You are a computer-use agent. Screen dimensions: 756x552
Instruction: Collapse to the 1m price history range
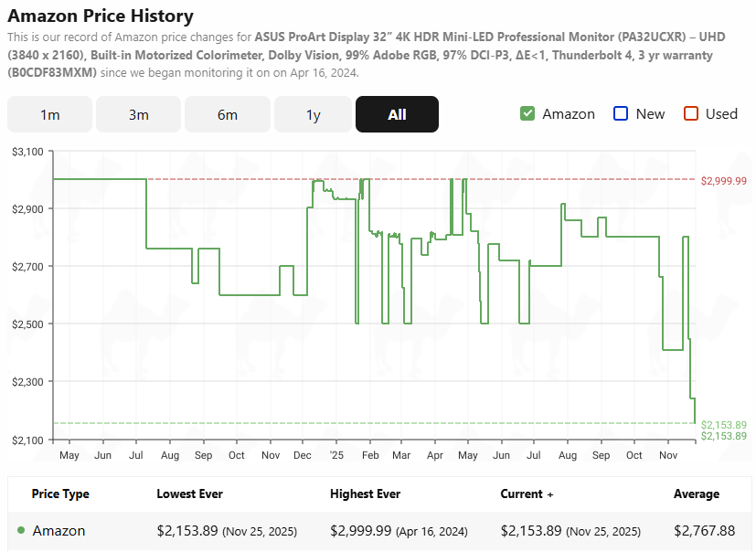pos(49,114)
